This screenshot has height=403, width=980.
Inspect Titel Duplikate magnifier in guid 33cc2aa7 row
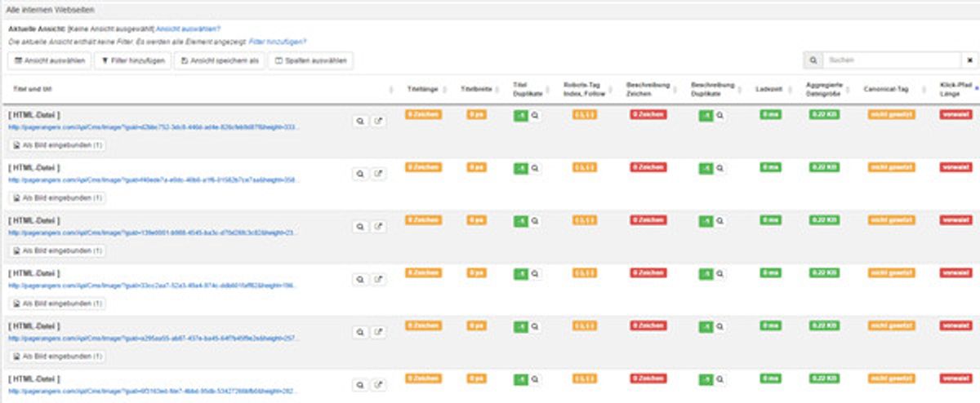point(535,274)
